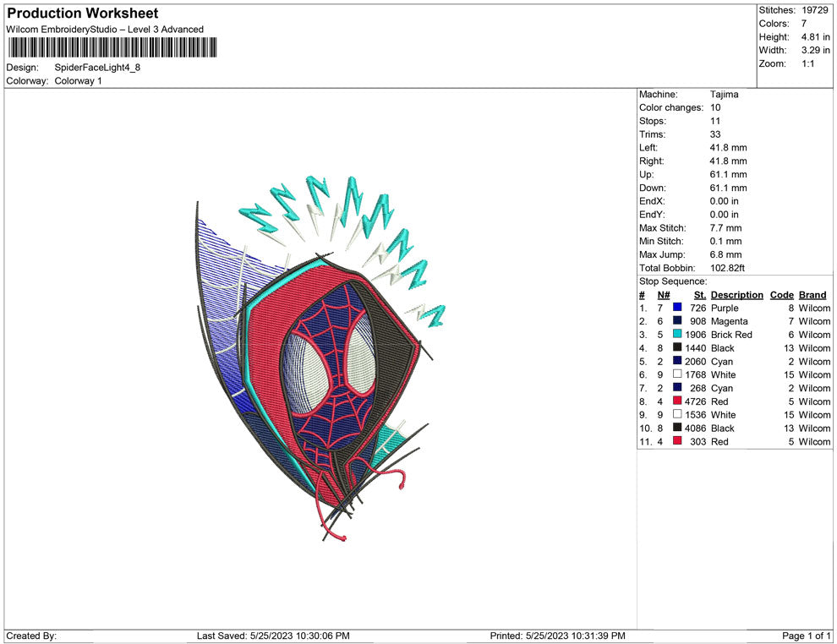Click the turquoise swatch beside Brick Red
This screenshot has width=837, height=644.
677,334
